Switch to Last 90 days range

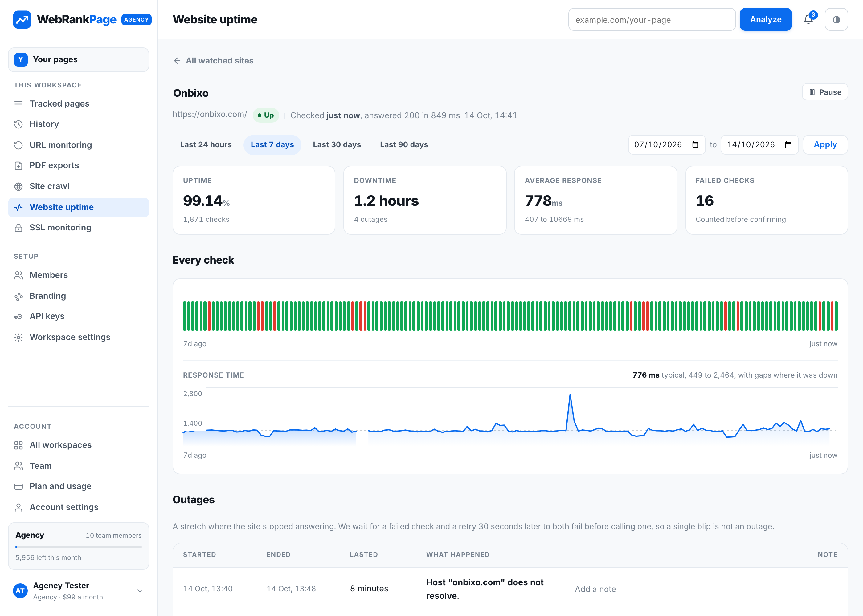(404, 144)
